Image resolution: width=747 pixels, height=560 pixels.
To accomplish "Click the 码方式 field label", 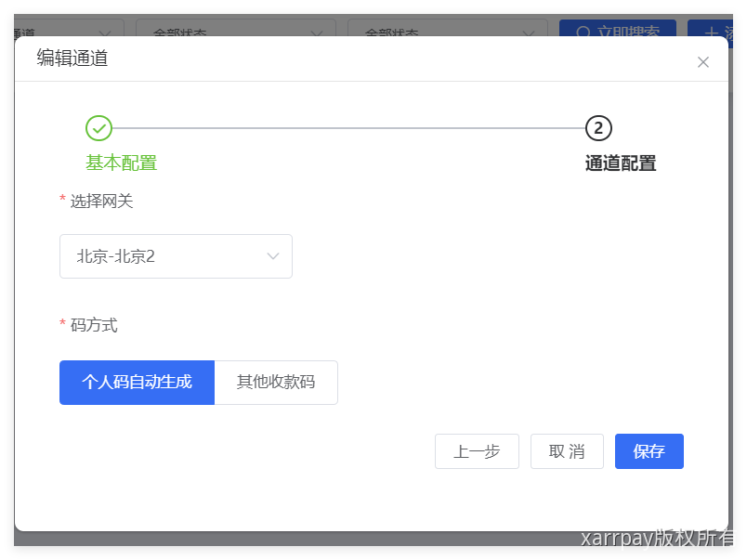I will click(94, 325).
